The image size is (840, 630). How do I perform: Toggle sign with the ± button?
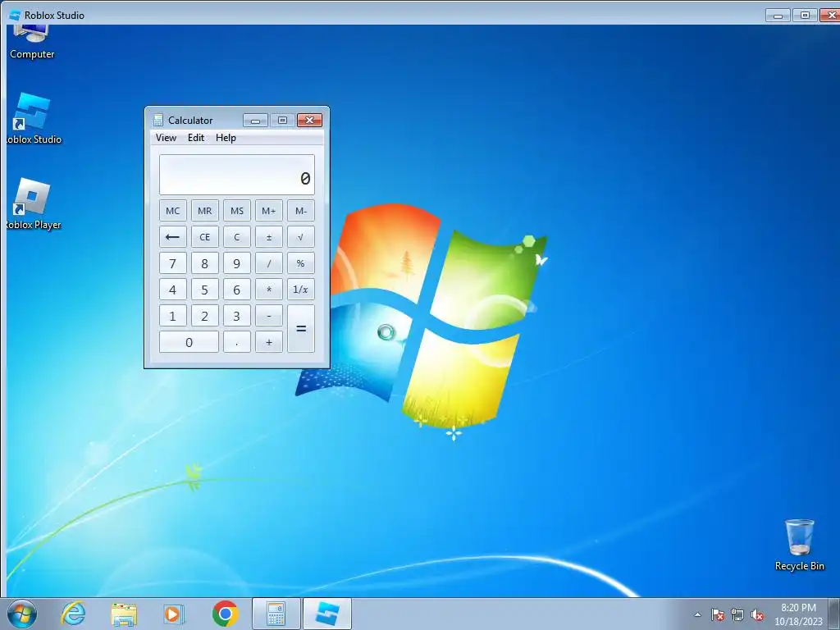[x=269, y=237]
